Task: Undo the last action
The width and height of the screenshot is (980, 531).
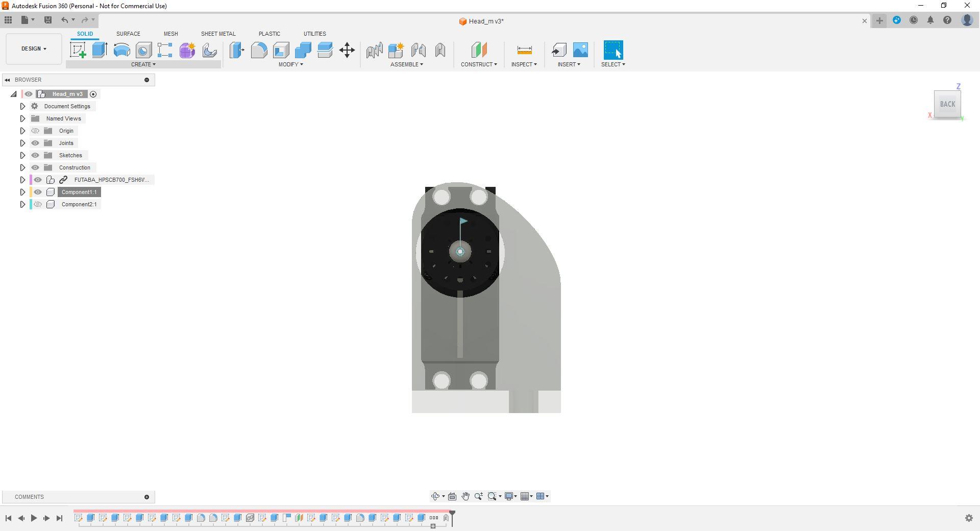Action: (65, 20)
